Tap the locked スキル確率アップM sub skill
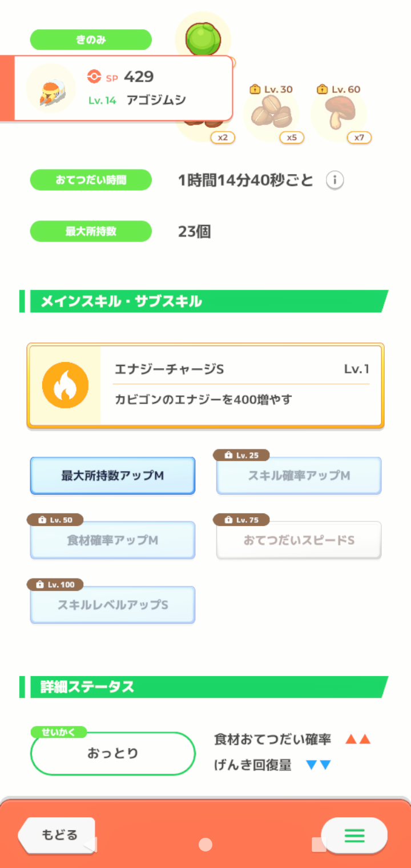Screen dimensions: 411x868 pyautogui.click(x=299, y=475)
